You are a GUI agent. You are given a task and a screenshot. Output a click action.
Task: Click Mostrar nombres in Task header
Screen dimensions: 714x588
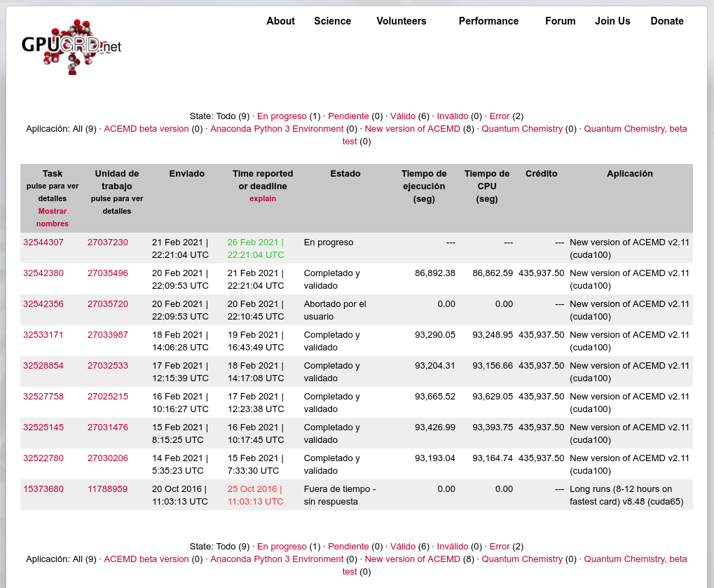point(53,217)
